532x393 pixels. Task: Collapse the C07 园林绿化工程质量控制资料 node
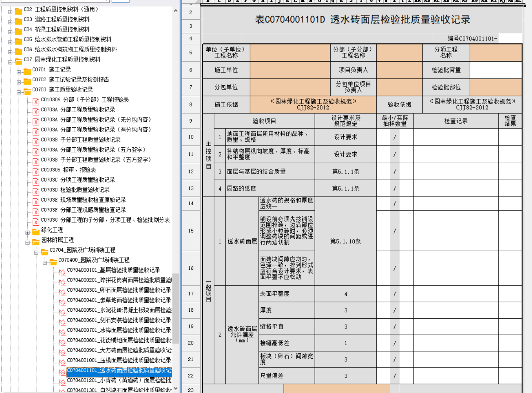point(10,62)
